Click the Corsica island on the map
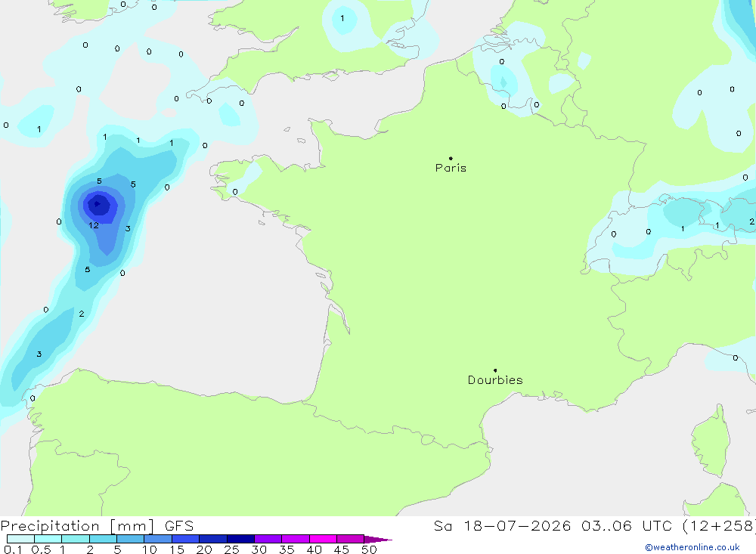Screen dimensions: 756x554 pyautogui.click(x=712, y=441)
